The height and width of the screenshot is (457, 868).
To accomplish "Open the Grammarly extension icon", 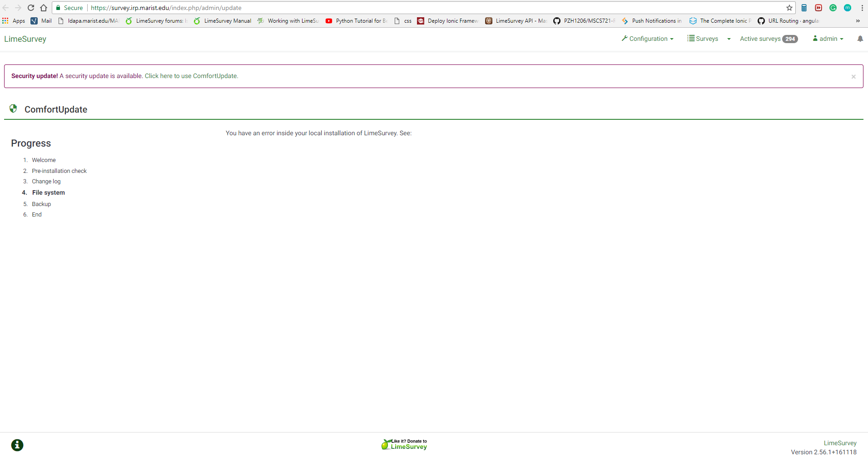I will (x=833, y=8).
